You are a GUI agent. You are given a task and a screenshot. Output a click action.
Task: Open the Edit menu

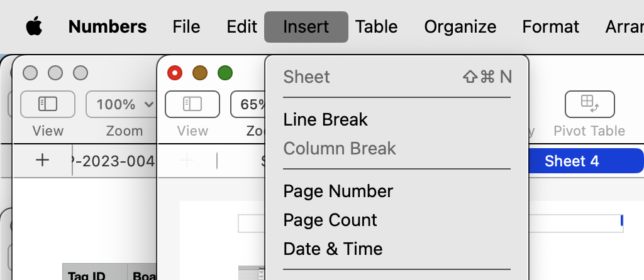242,27
